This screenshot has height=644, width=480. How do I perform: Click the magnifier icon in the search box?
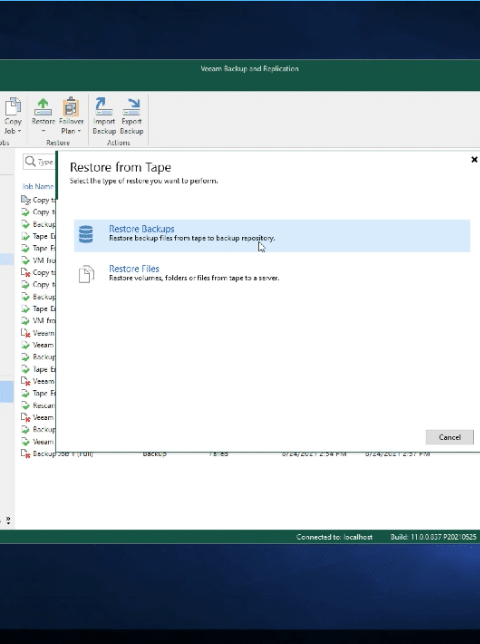pos(30,161)
